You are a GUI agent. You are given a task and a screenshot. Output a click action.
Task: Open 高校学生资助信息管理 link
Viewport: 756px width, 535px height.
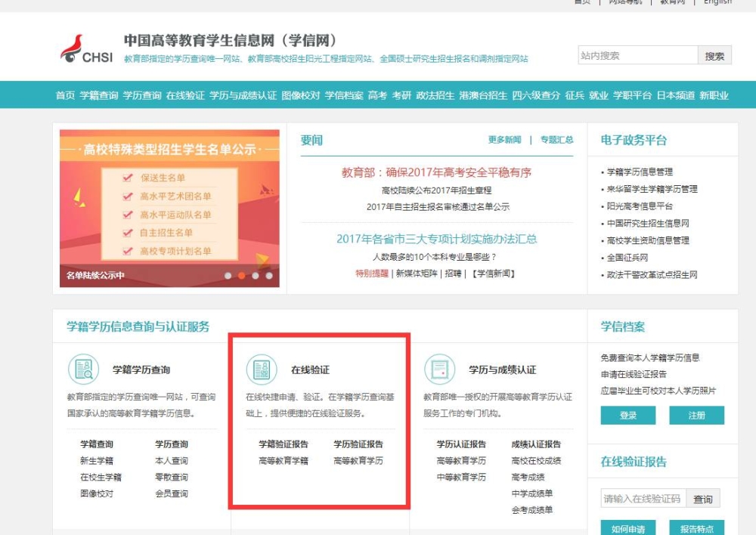(x=648, y=240)
